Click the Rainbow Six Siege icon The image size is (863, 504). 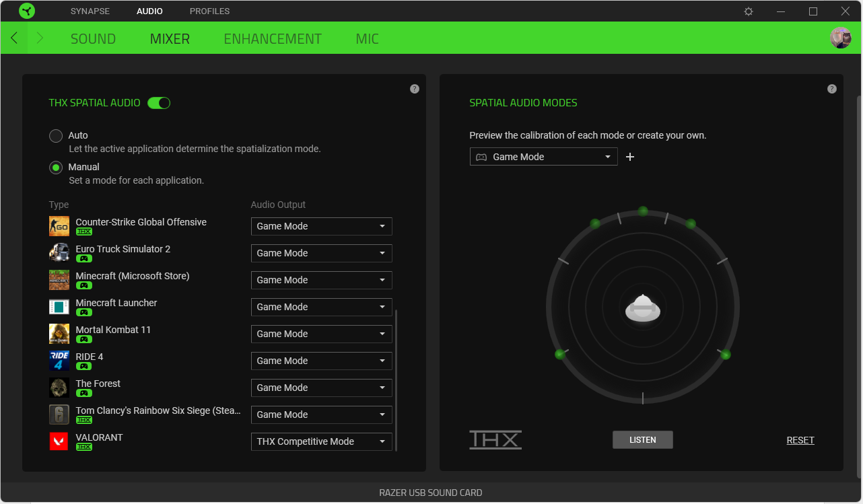click(59, 415)
